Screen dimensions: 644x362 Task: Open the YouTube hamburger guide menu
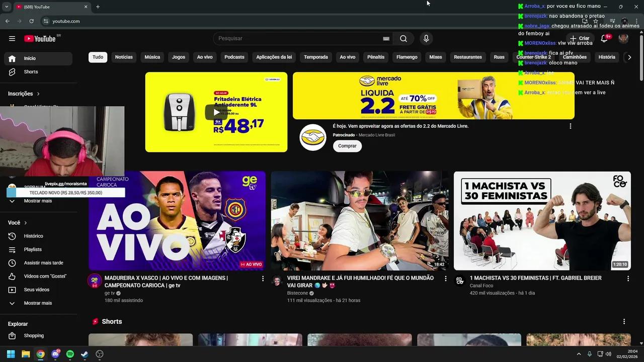[12, 39]
